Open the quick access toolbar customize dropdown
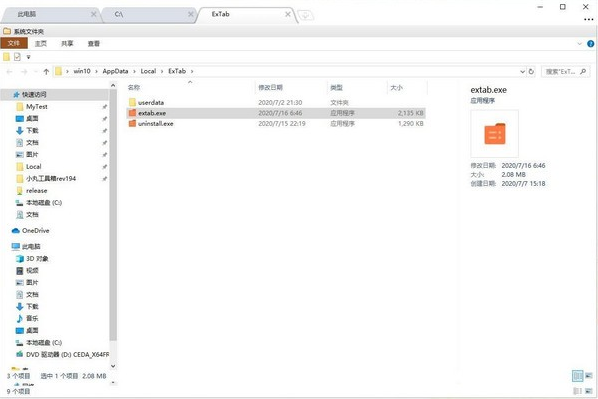 28,57
